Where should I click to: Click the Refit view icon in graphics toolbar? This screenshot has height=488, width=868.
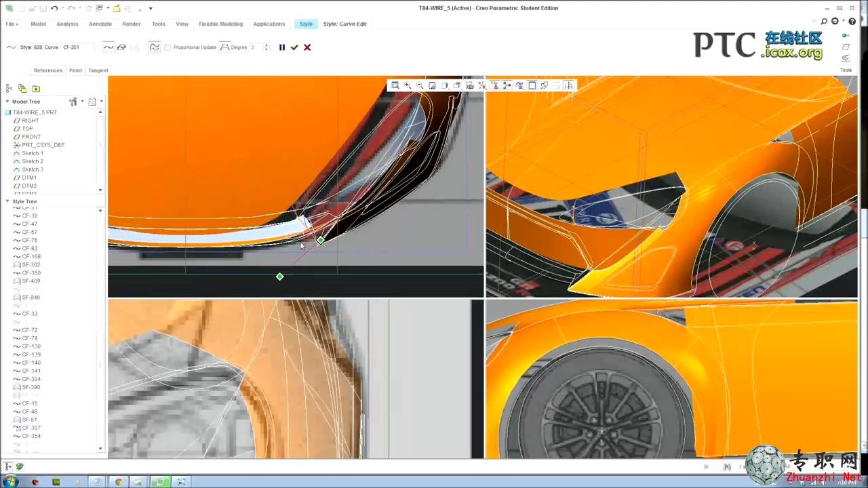tap(395, 85)
